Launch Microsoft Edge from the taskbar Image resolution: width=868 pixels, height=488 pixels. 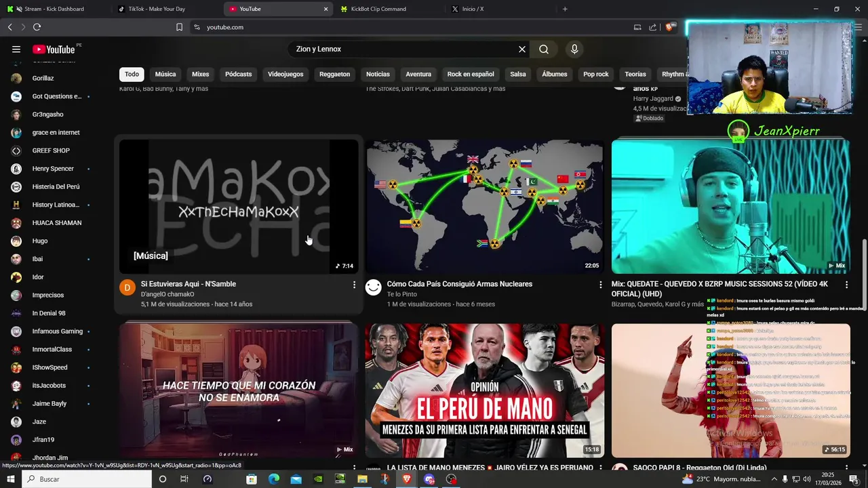273,479
